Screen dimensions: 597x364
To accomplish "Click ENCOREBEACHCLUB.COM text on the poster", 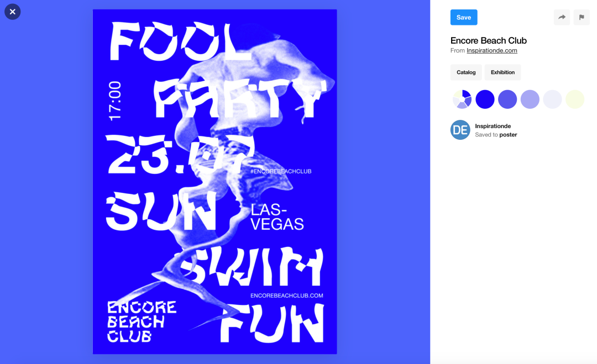I will pyautogui.click(x=287, y=296).
